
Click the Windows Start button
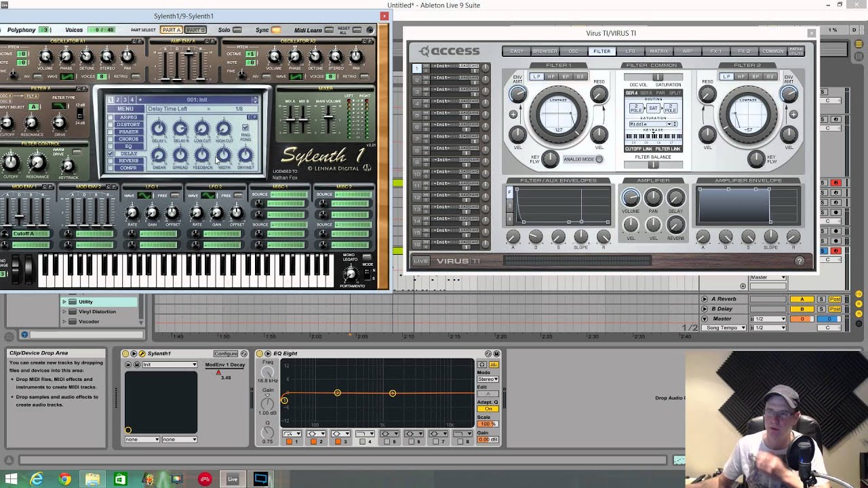pos(11,479)
